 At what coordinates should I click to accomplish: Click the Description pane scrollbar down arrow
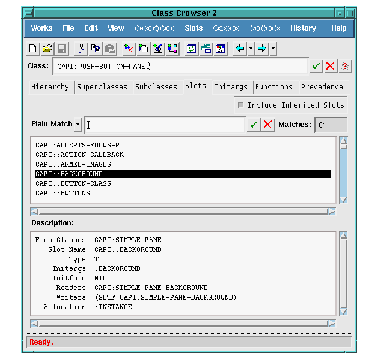(x=344, y=312)
